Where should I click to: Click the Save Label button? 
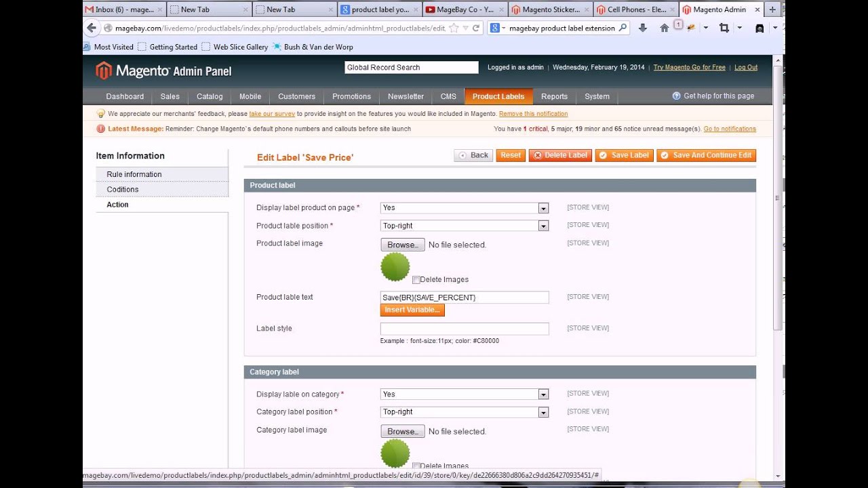click(624, 155)
